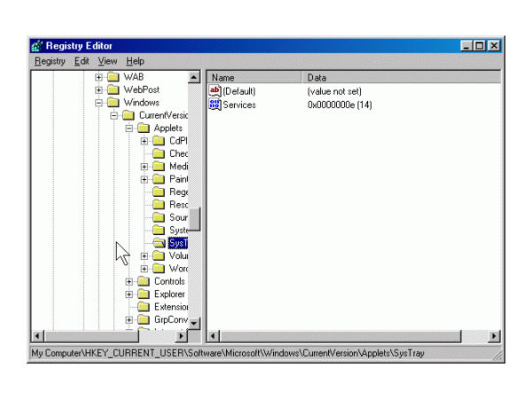Screen dimensions: 532x399
Task: Select the Reso folder icon
Action: tap(159, 205)
